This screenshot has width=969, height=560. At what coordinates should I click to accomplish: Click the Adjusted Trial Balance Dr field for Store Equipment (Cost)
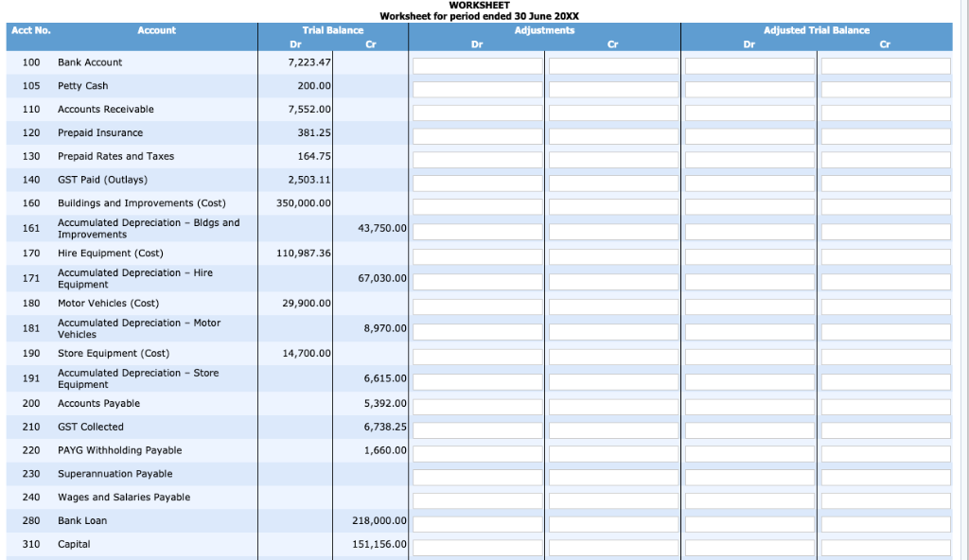tap(749, 356)
